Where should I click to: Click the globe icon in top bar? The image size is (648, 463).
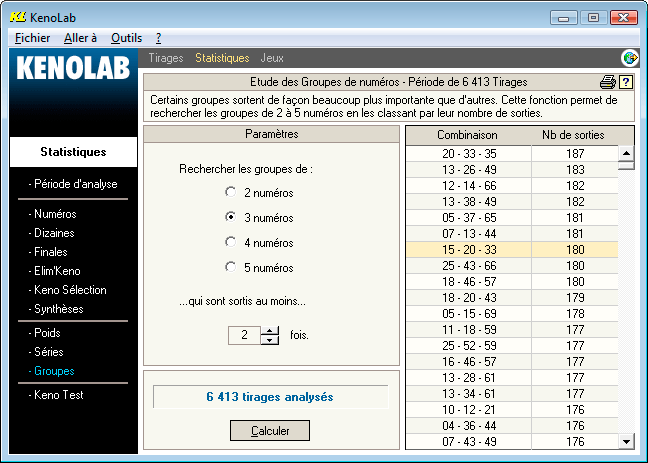tap(630, 58)
